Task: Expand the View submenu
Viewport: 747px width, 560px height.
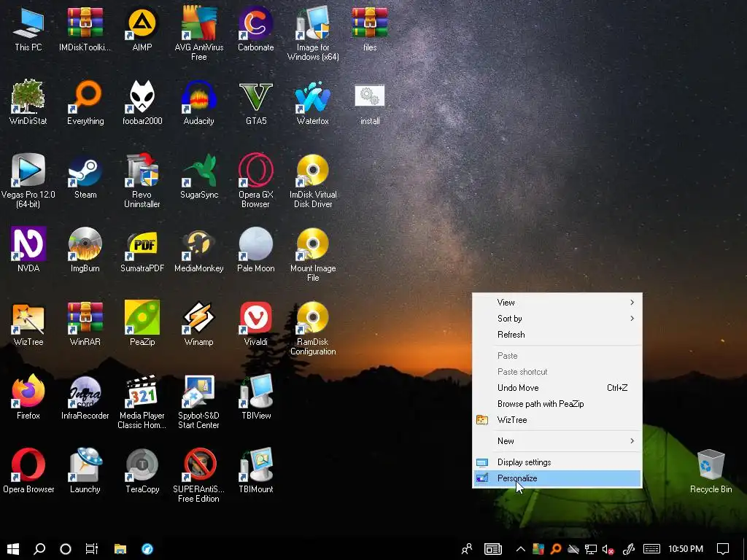Action: click(557, 303)
